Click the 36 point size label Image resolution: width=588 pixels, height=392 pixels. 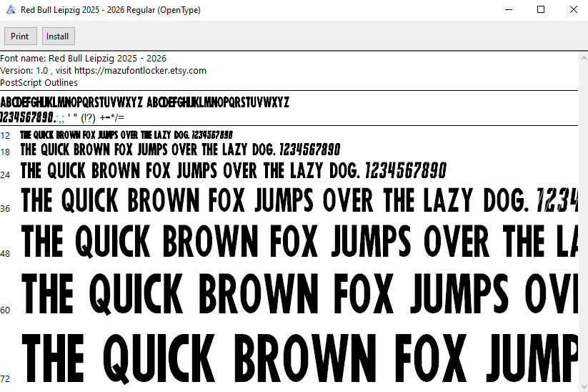pyautogui.click(x=5, y=208)
